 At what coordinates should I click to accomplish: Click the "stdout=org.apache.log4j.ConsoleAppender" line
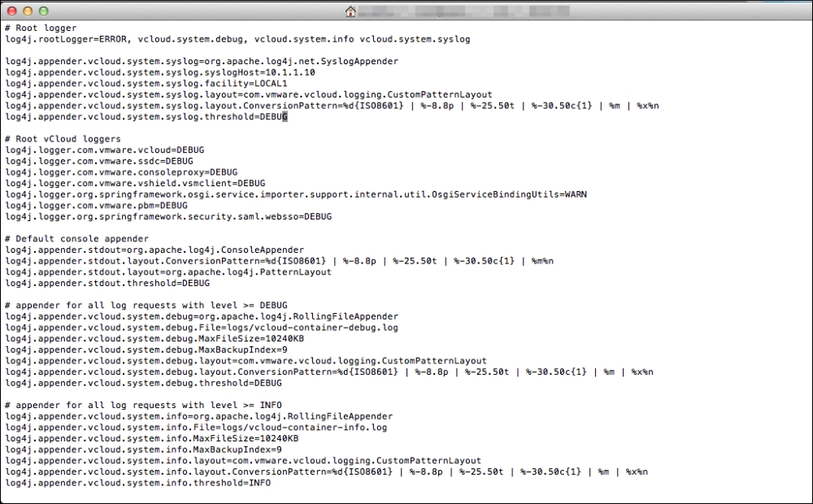(154, 250)
